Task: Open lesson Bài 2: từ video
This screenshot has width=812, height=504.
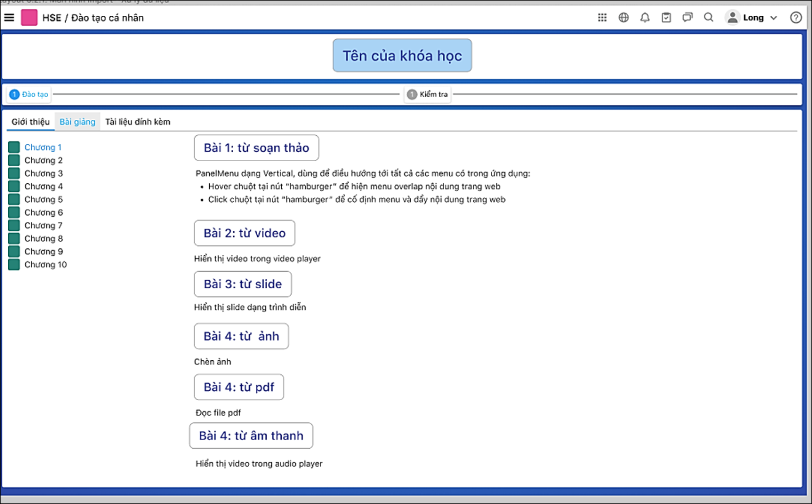Action: coord(244,234)
